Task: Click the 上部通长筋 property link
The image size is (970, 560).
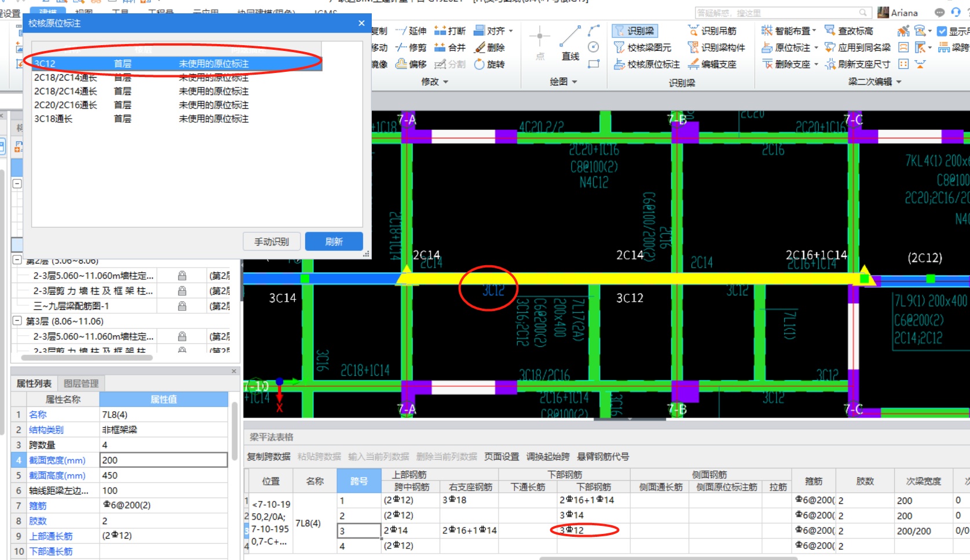Action: pos(51,536)
